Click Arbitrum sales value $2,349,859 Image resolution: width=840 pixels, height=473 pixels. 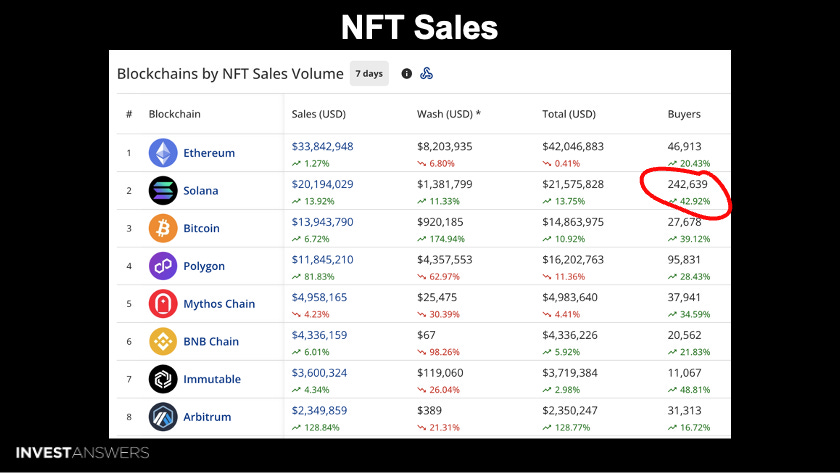[319, 410]
